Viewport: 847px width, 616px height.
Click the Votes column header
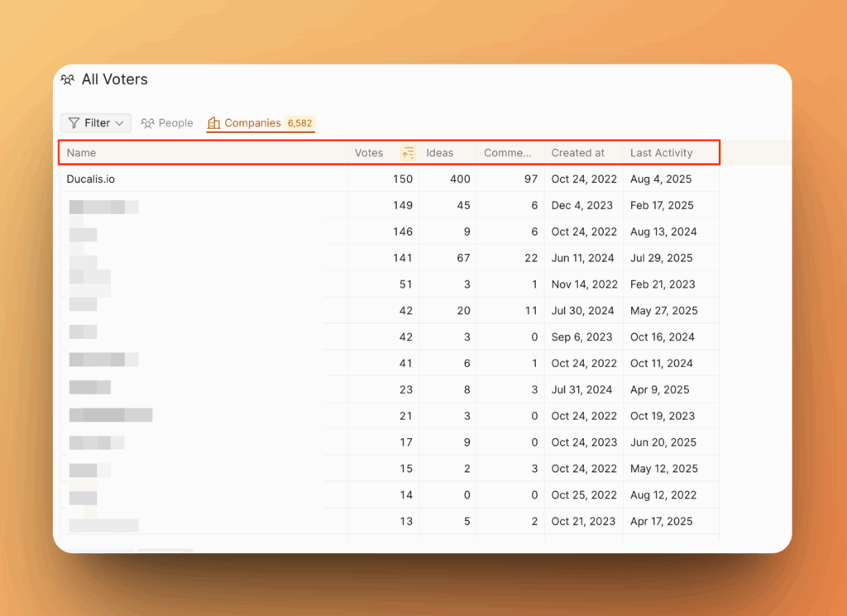(x=369, y=153)
